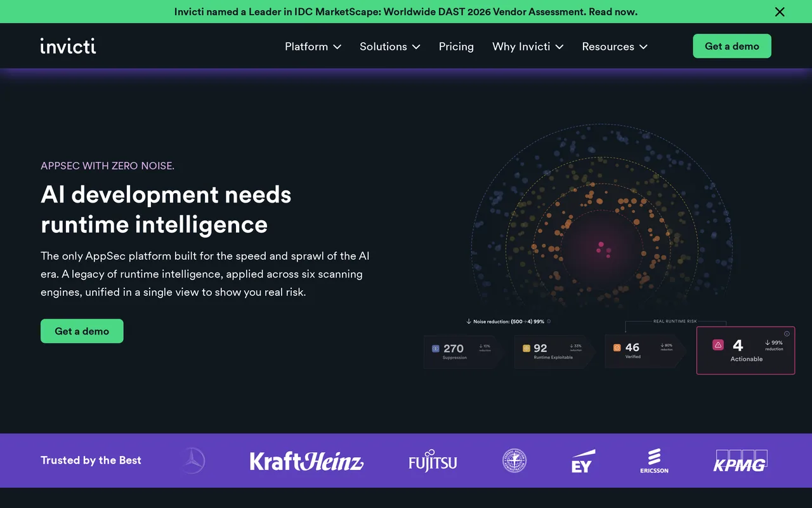This screenshot has height=508, width=812.
Task: Expand the Resources chevron arrow
Action: pos(643,47)
